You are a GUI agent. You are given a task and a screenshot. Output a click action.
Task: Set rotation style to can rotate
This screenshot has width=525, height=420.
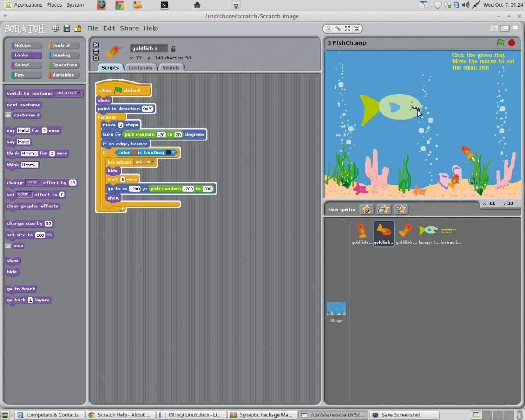click(x=96, y=45)
